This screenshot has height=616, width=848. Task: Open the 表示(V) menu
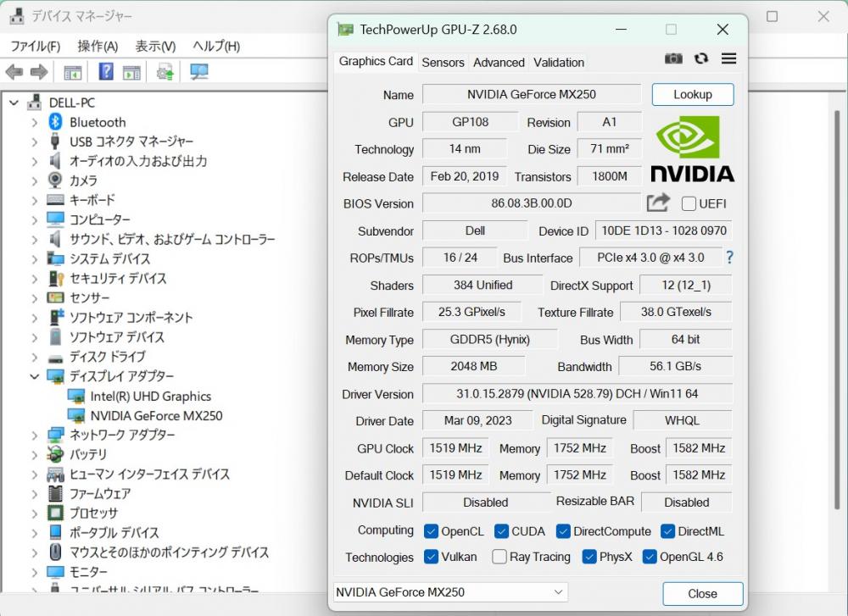click(x=155, y=46)
